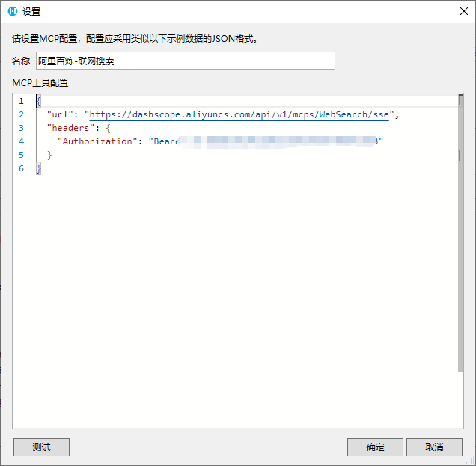Click the resize grip at dialog corner
The width and height of the screenshot is (476, 466).
472,462
